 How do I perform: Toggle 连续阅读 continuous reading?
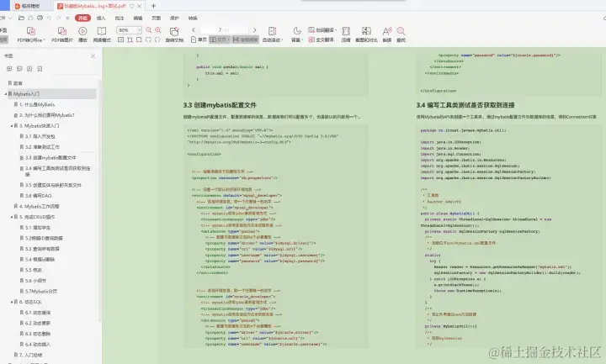(x=245, y=40)
